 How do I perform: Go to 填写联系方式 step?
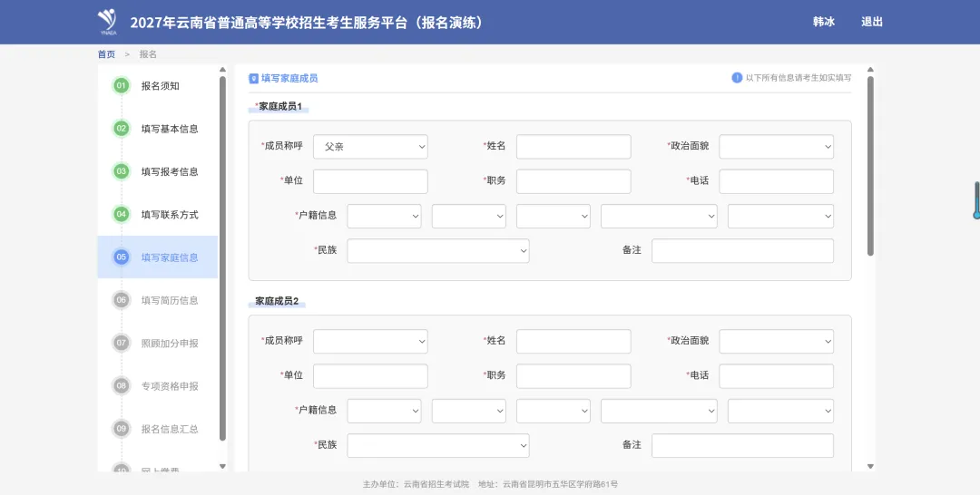(x=170, y=215)
